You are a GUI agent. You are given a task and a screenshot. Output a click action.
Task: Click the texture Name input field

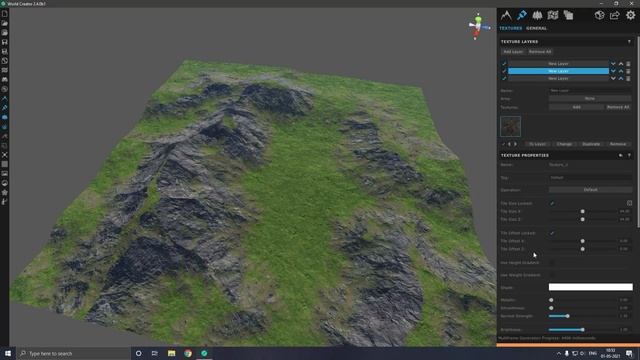click(590, 165)
